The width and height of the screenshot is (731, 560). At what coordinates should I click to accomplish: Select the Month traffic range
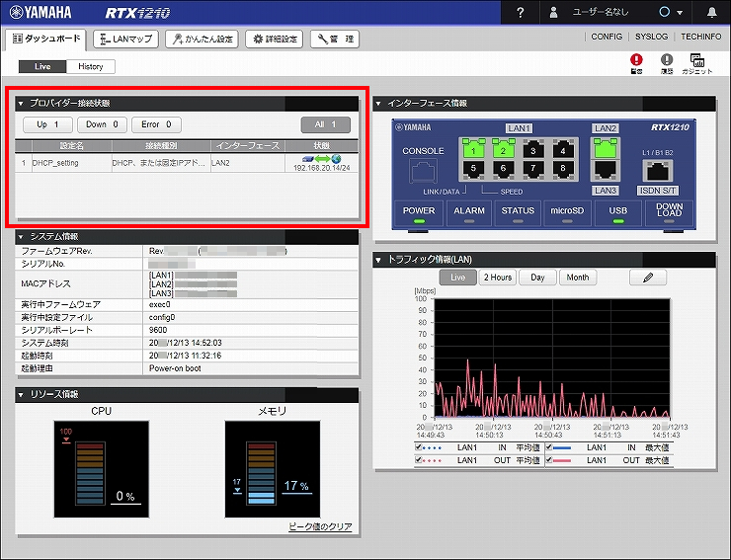point(578,278)
